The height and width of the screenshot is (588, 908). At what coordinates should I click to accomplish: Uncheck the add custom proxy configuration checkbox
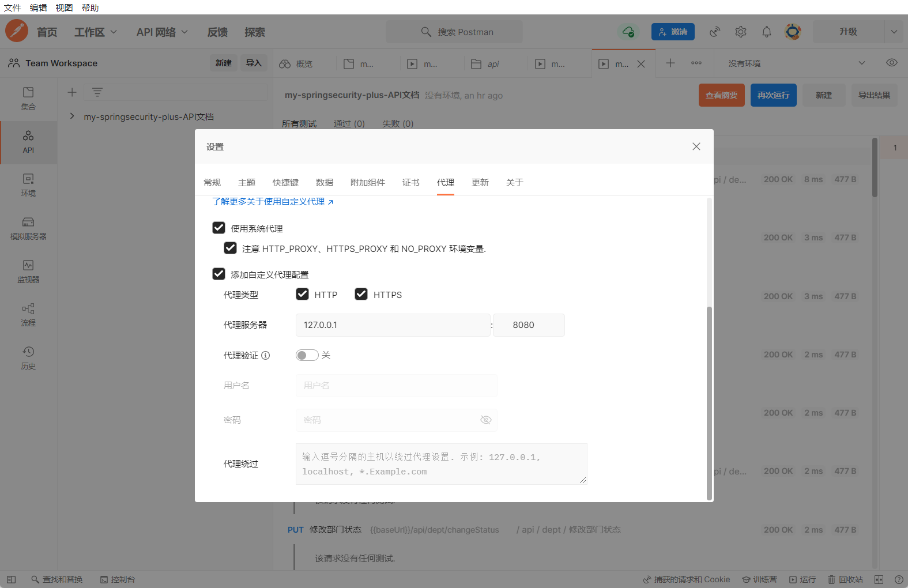219,274
